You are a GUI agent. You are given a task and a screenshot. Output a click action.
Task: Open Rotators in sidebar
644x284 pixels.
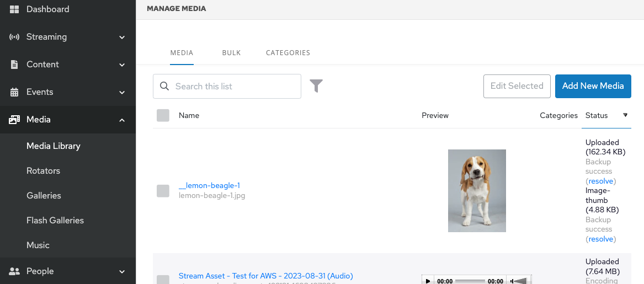click(x=43, y=171)
